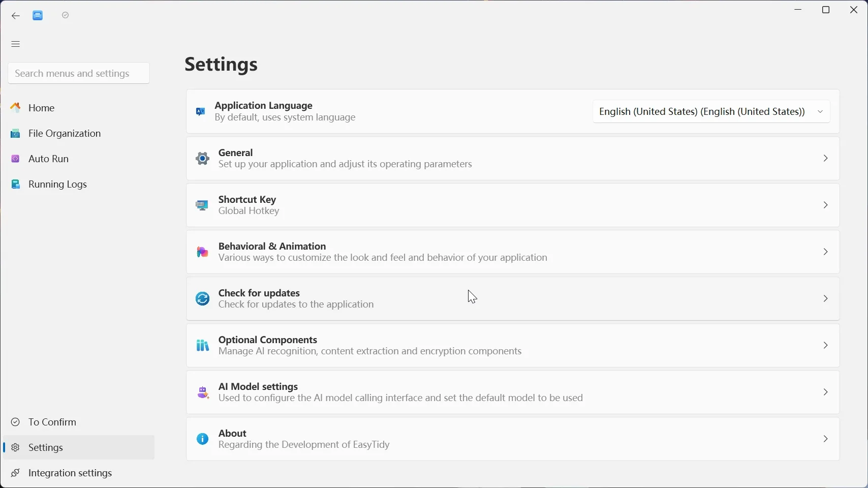The image size is (868, 488).
Task: Expand the About section chevron
Action: pyautogui.click(x=825, y=439)
